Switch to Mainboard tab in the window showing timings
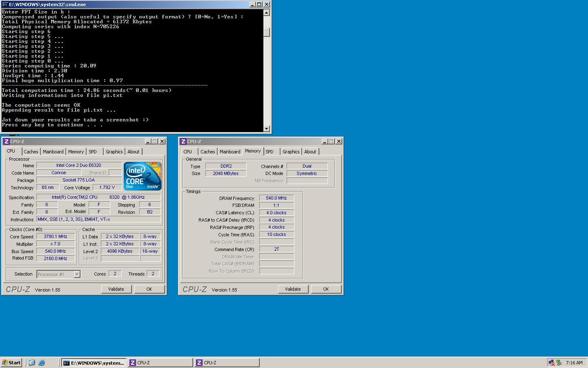This screenshot has height=368, width=588. pos(230,152)
